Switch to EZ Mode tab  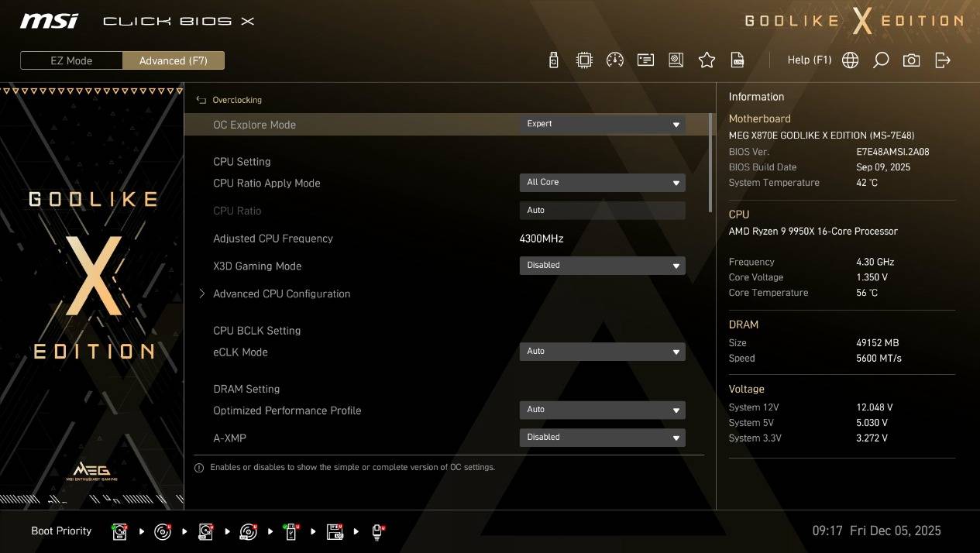[x=71, y=61]
